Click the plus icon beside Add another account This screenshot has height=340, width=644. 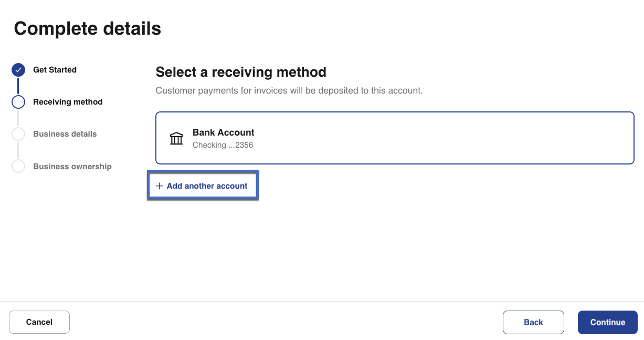160,186
